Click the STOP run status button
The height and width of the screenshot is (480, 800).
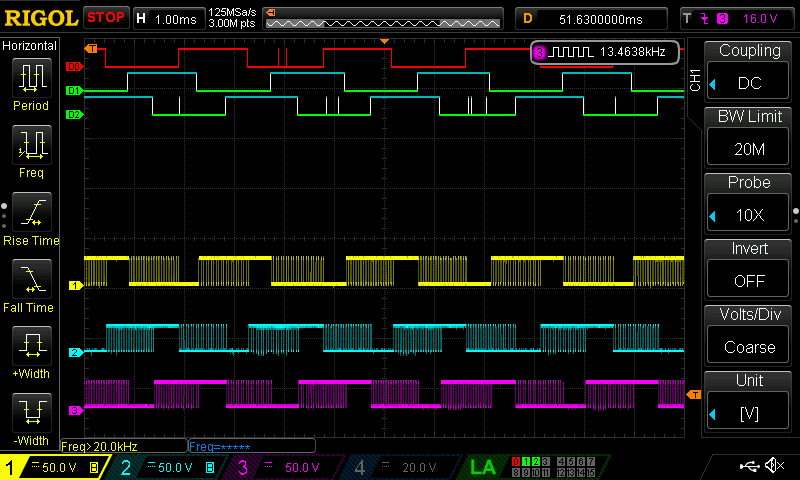coord(106,17)
